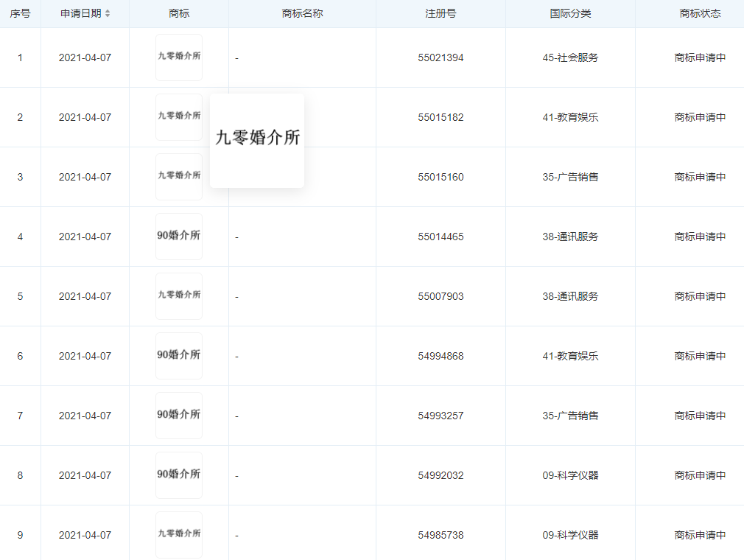Viewport: 744px width, 560px height.
Task: Click 09-科学仪器 in row 9
Action: point(570,536)
